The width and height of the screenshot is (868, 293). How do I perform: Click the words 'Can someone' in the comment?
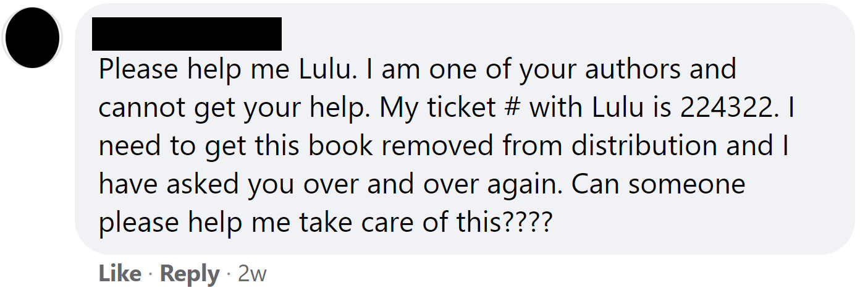pyautogui.click(x=659, y=185)
